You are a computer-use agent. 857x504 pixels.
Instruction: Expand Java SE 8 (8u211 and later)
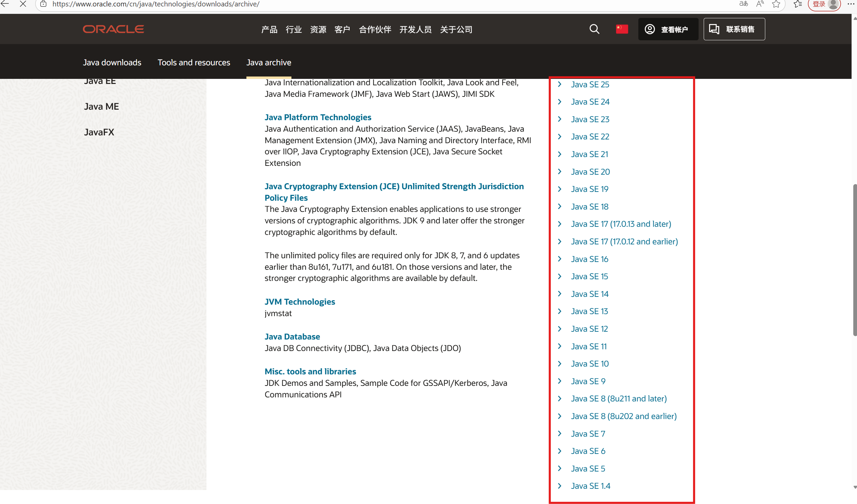[619, 399]
